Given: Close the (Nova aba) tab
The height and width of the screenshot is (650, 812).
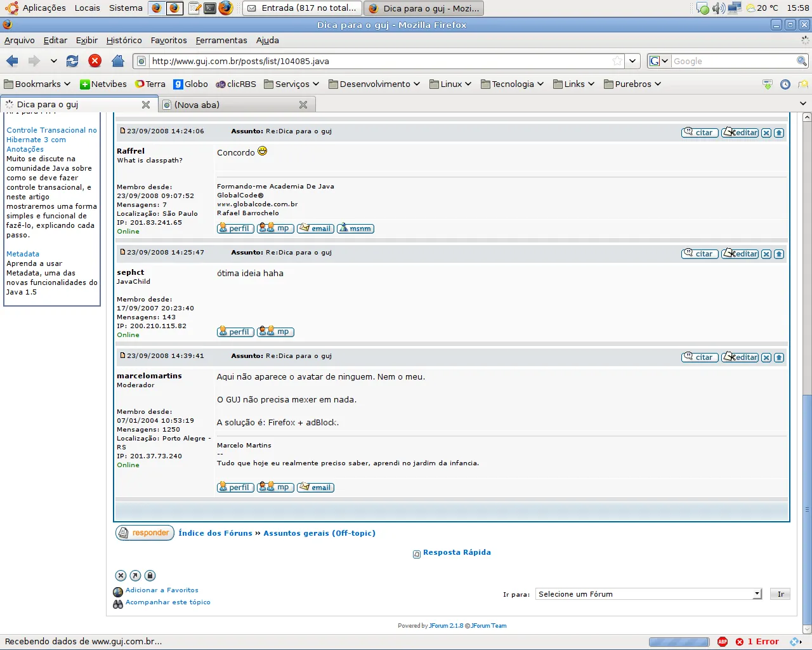Looking at the screenshot, I should click(303, 105).
